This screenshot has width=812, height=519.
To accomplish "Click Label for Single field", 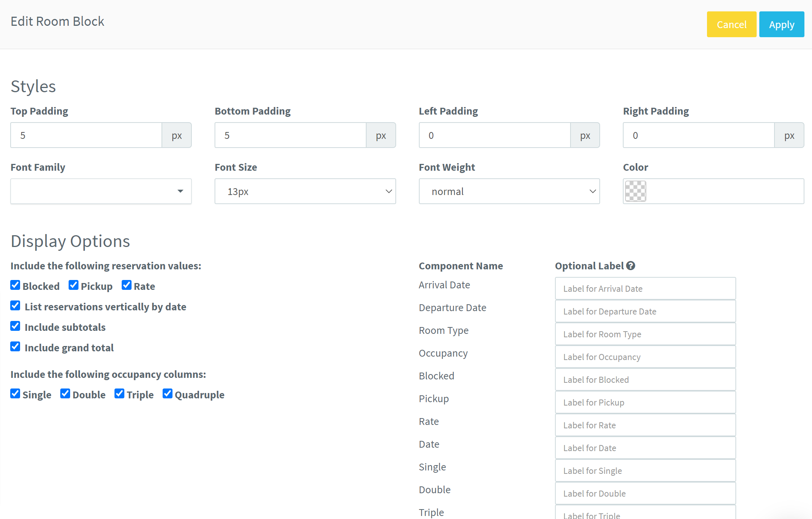I will tap(645, 470).
